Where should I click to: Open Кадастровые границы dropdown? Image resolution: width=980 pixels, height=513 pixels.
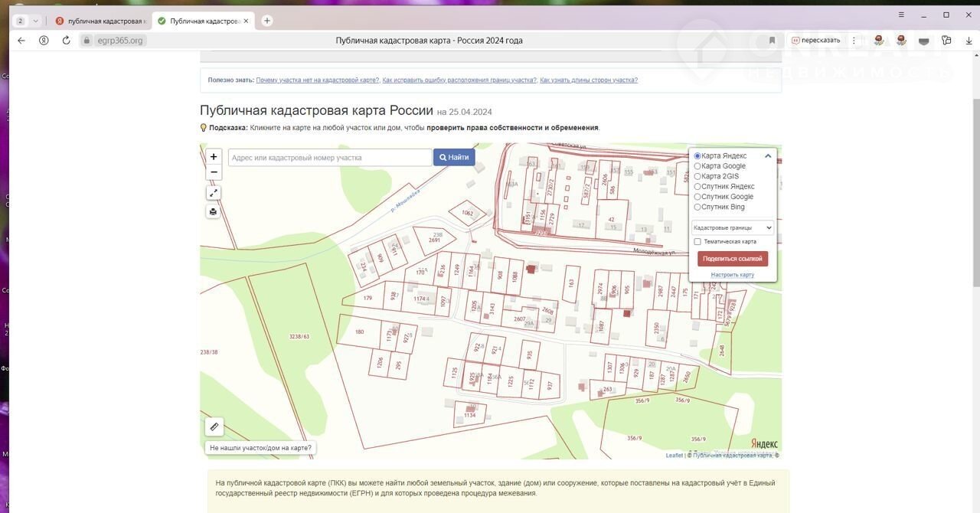[x=733, y=227]
